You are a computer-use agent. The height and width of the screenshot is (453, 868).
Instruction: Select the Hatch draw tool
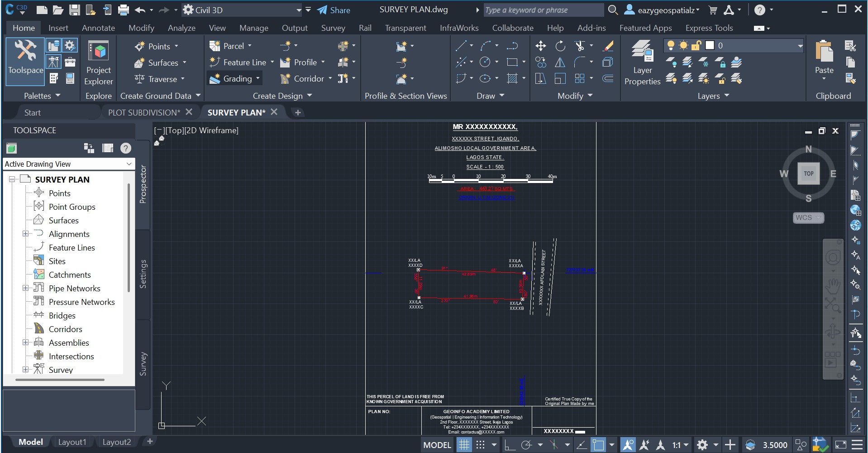[512, 78]
